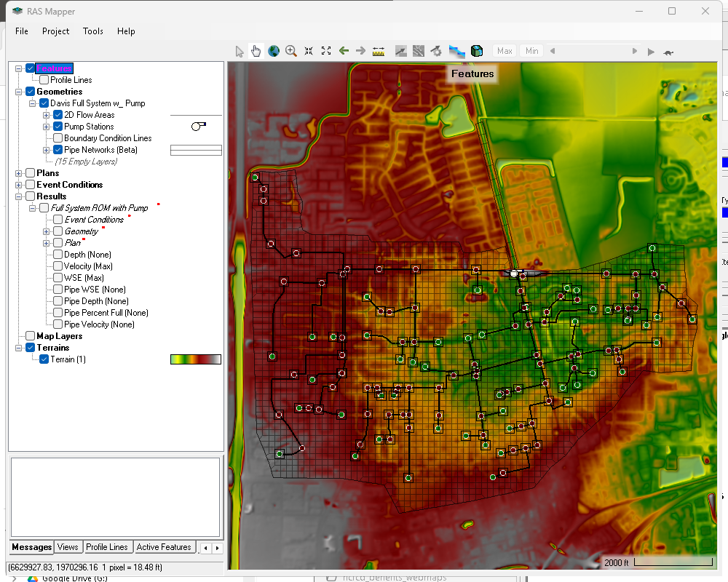Image resolution: width=728 pixels, height=582 pixels.
Task: Uncheck the Pump Stations checkbox
Action: (x=58, y=127)
